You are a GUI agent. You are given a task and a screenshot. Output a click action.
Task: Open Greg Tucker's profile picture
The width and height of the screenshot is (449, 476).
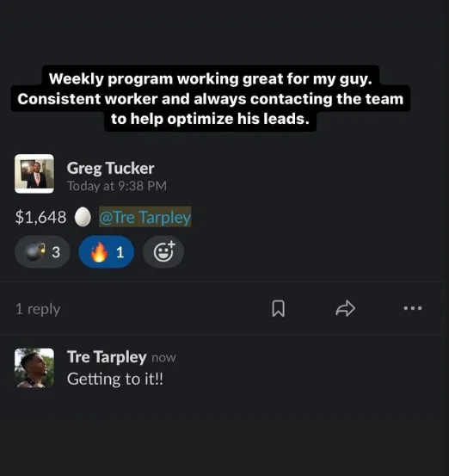pyautogui.click(x=34, y=174)
